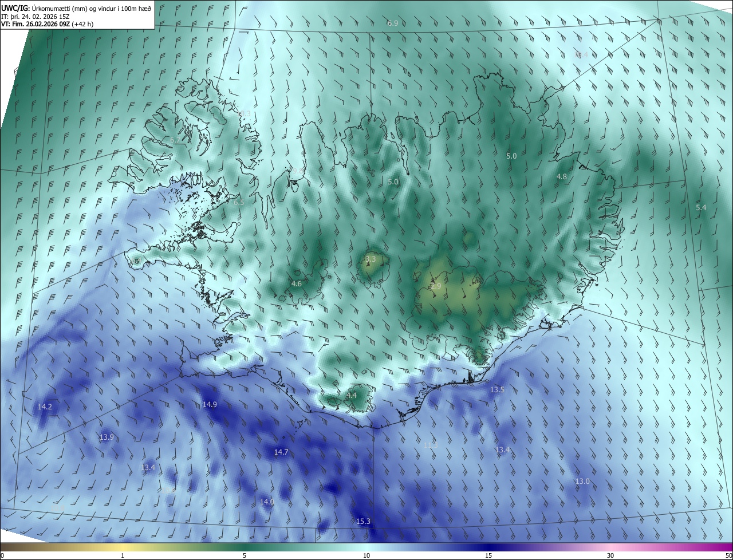
Task: Click the color scale tick labeled 0
Action: pyautogui.click(x=2, y=555)
